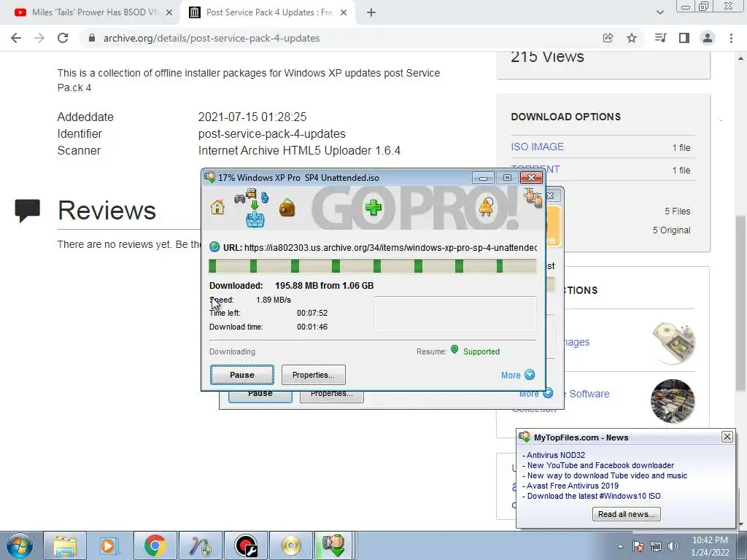Close the MyTopFiles.com News popup
747x560 pixels.
click(x=727, y=437)
